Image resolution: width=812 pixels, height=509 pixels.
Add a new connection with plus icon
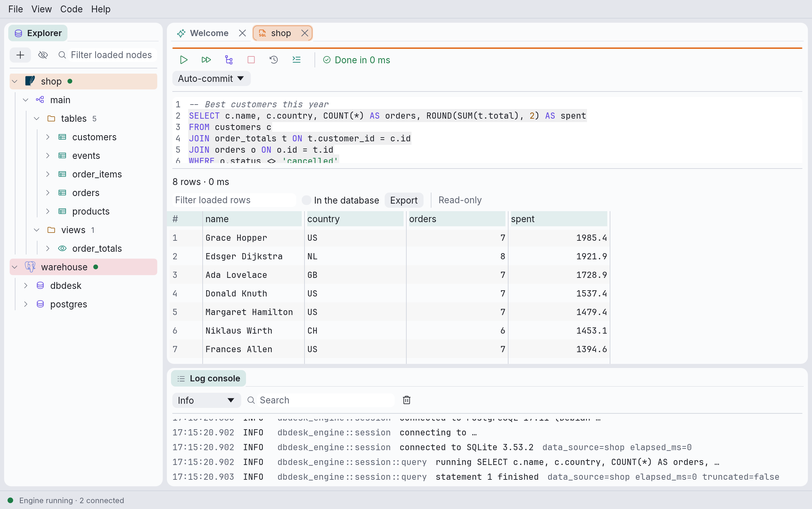click(20, 55)
